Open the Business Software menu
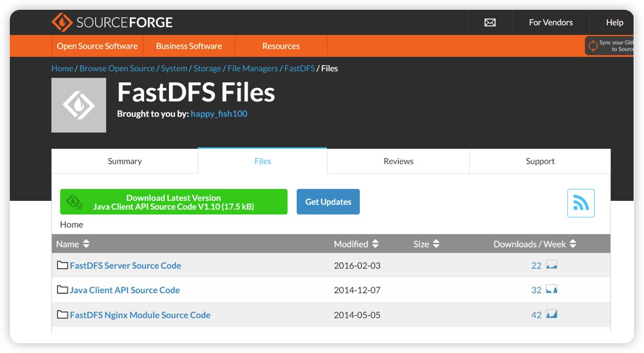This screenshot has width=644, height=353. pos(189,46)
